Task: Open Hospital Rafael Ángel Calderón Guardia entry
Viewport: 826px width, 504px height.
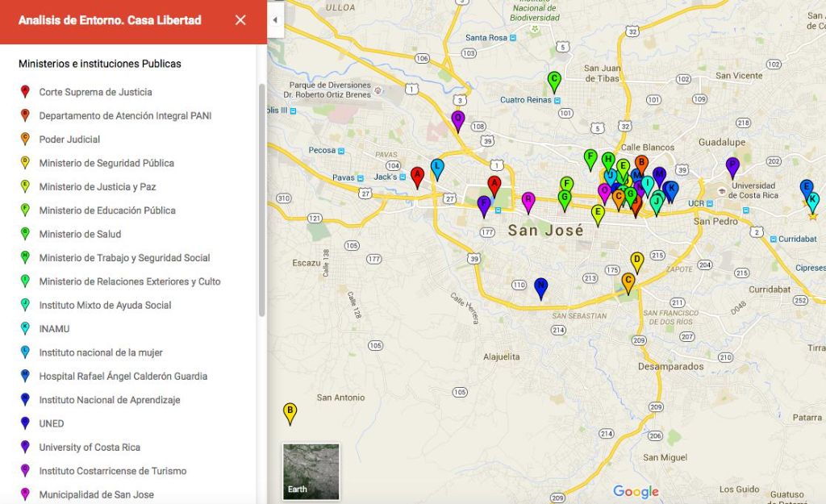Action: pyautogui.click(x=123, y=377)
